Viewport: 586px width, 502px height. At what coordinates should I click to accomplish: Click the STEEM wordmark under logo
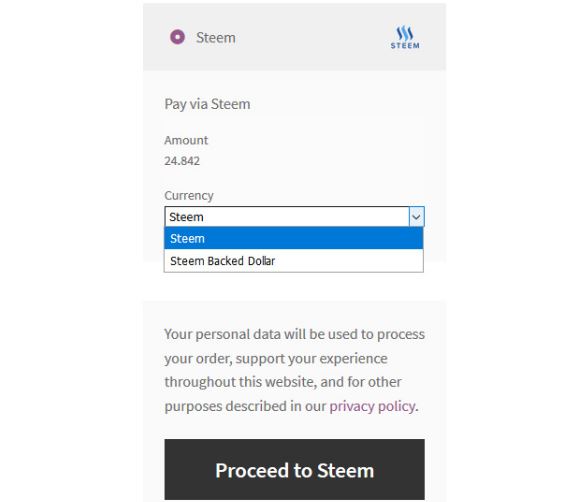pos(405,46)
